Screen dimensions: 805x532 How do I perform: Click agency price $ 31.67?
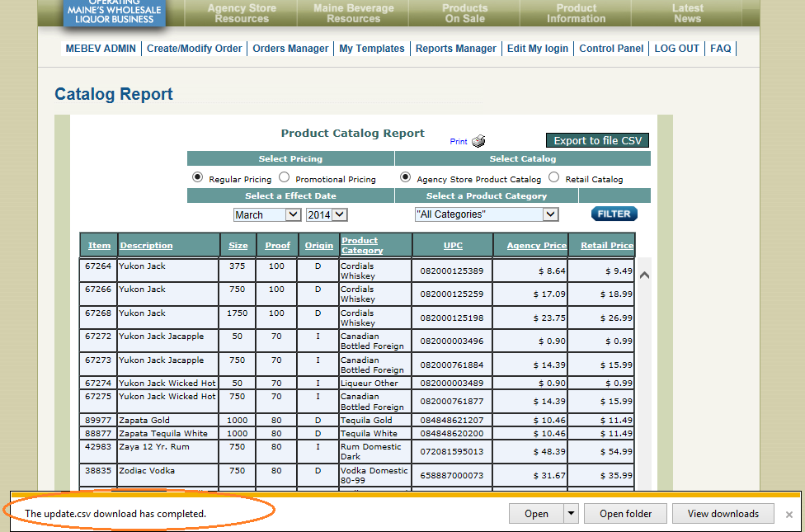[548, 476]
